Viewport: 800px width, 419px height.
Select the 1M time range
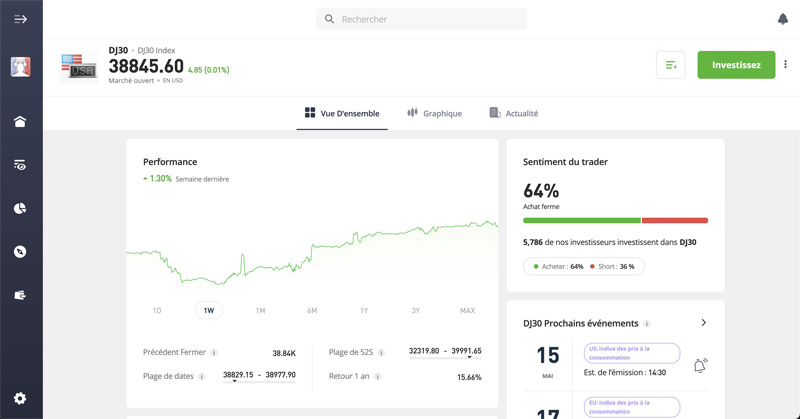point(260,310)
